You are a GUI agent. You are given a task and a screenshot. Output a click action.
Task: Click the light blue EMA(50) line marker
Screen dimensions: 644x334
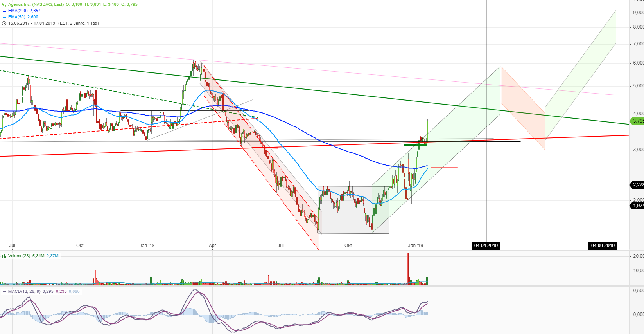tap(4, 17)
